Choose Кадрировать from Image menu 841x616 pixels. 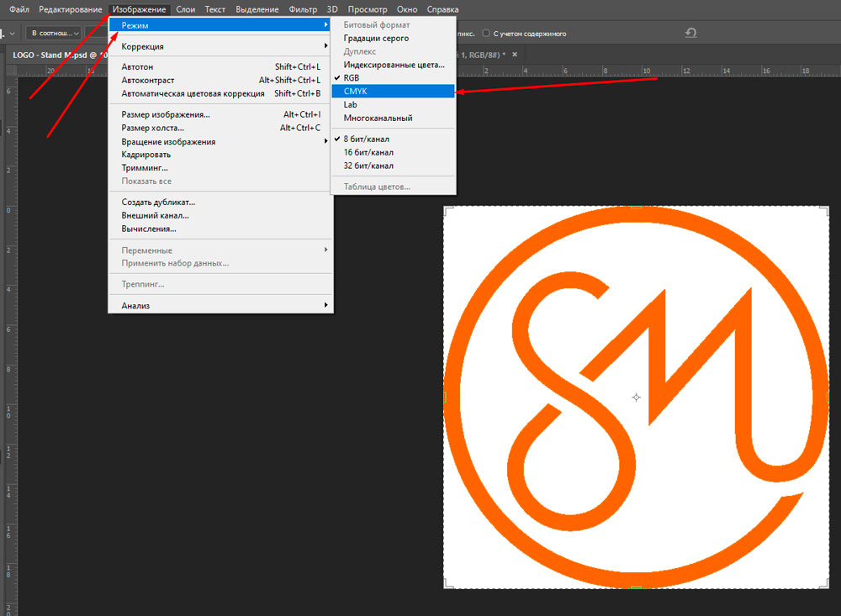[x=220, y=155]
